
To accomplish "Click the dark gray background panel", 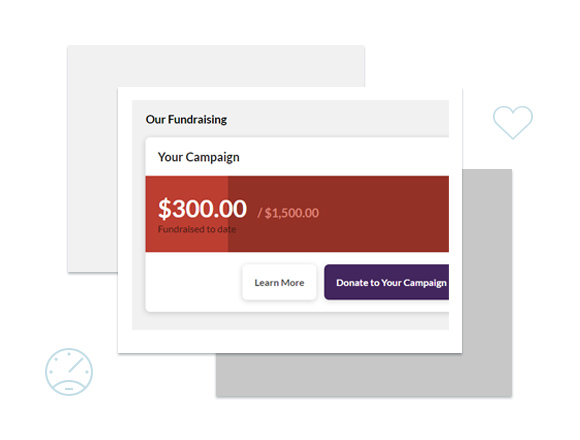I will (487, 283).
